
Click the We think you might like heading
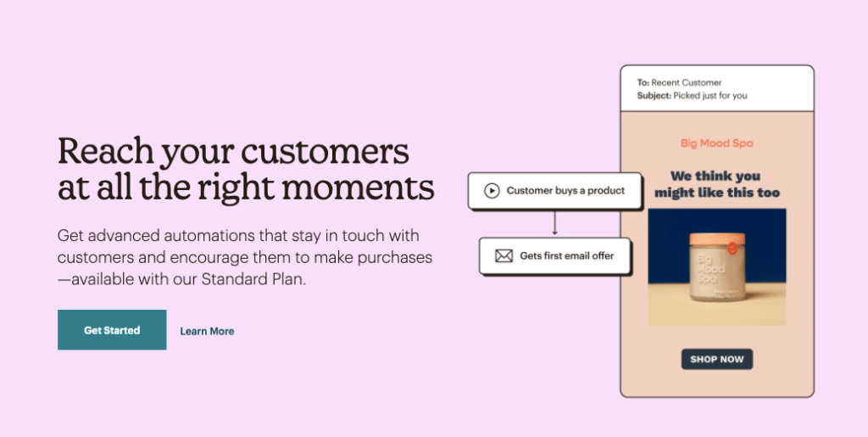pos(717,184)
